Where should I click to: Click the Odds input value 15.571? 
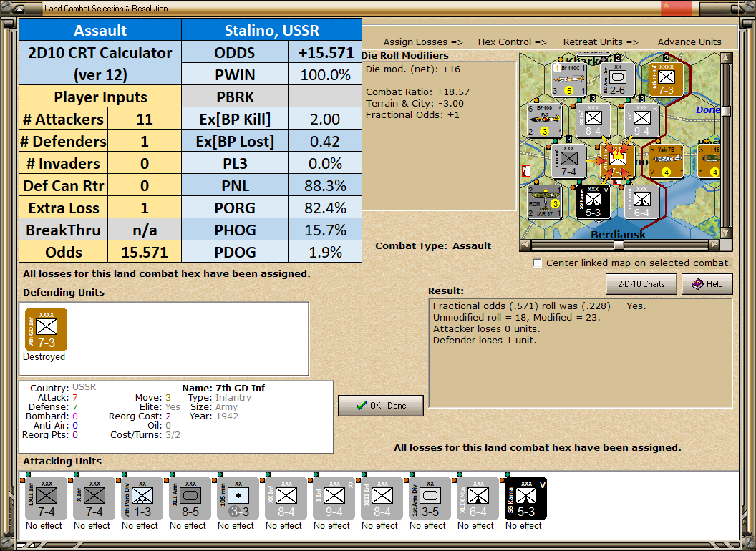145,252
